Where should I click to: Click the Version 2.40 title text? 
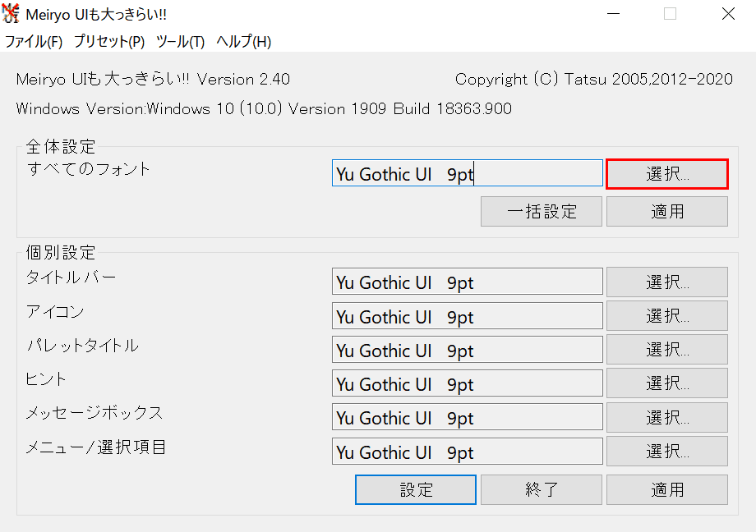click(x=153, y=79)
